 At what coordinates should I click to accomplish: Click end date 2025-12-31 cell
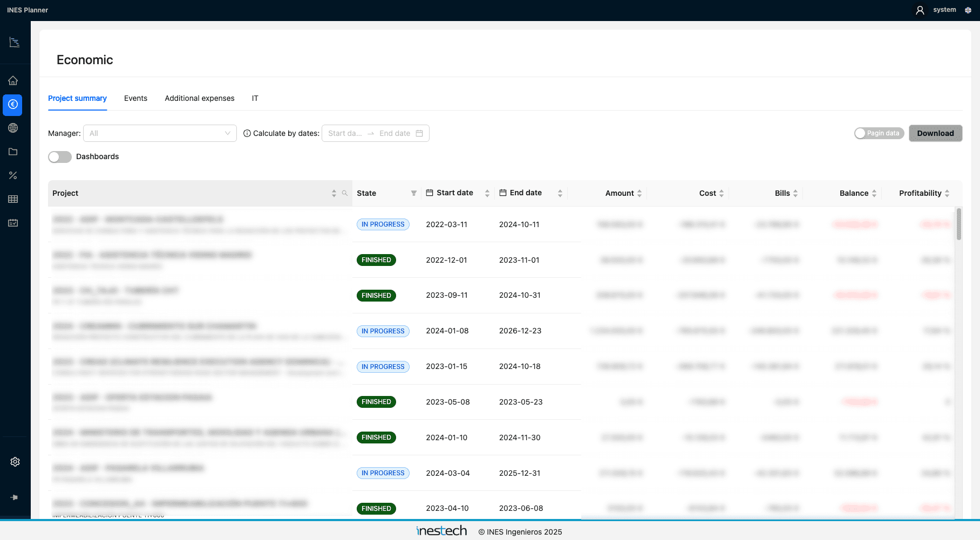coord(520,473)
